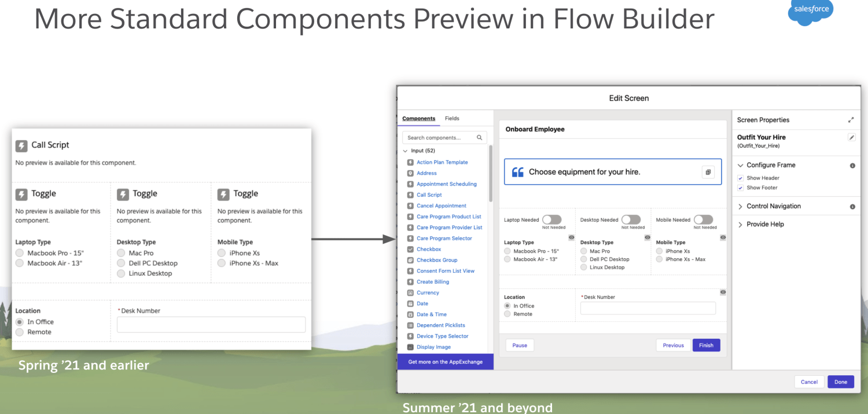The width and height of the screenshot is (868, 414).
Task: Click the copy icon beside the quote block
Action: click(x=708, y=171)
